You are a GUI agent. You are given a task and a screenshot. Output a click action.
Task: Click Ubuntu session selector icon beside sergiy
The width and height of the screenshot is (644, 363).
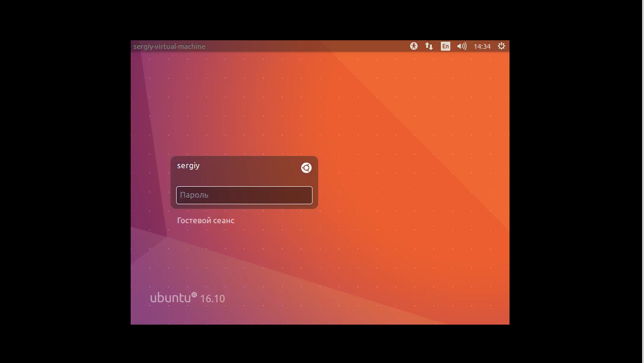pyautogui.click(x=306, y=167)
